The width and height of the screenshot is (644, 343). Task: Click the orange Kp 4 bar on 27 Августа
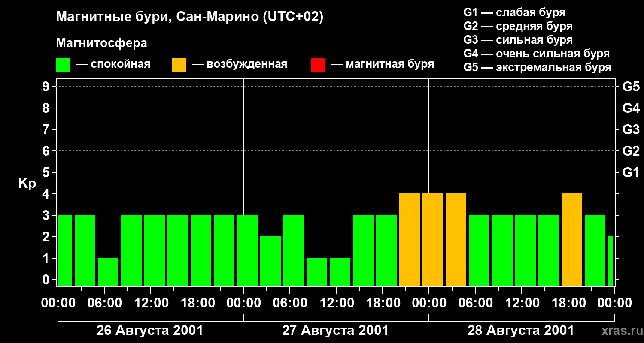point(410,240)
